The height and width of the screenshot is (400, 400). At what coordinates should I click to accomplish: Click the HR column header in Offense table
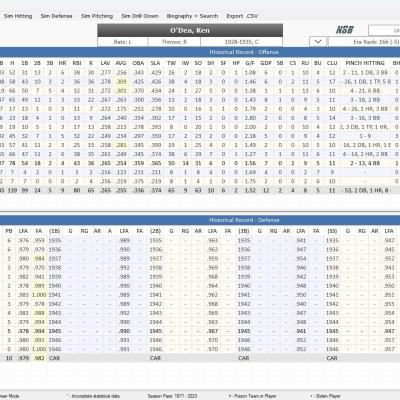tap(62, 63)
